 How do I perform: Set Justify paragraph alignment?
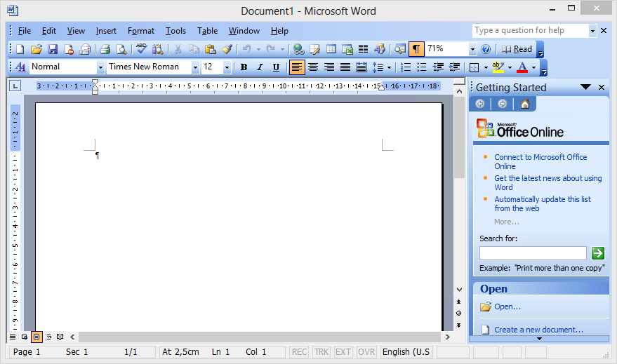pyautogui.click(x=345, y=67)
